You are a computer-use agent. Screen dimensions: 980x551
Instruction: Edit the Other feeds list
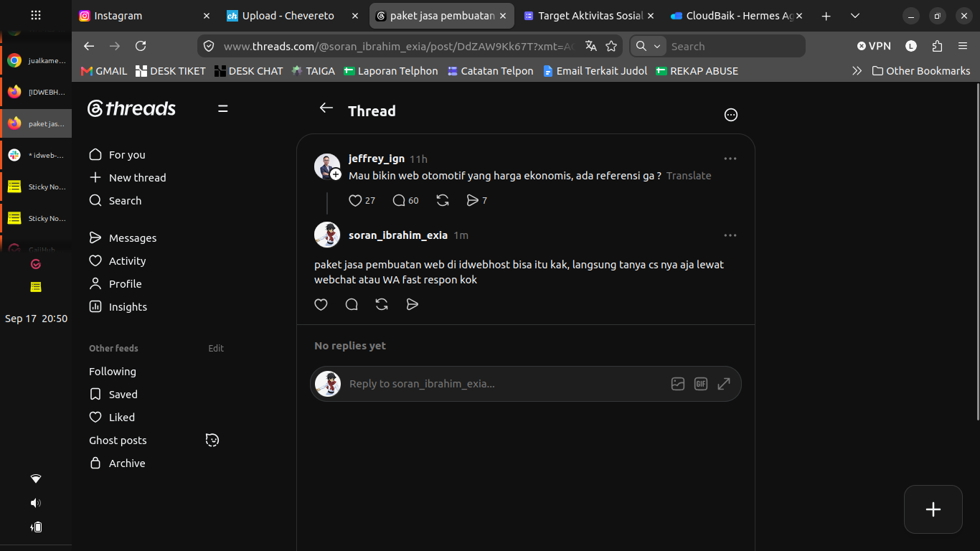(x=216, y=349)
